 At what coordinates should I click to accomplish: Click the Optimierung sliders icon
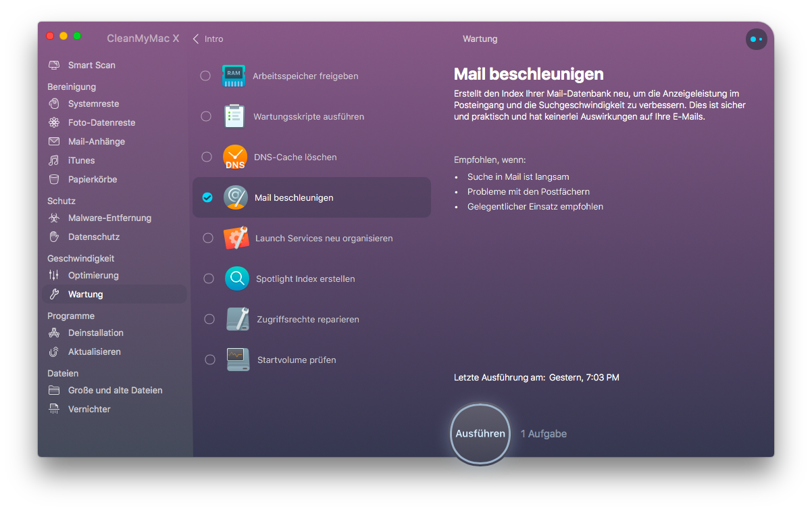point(54,276)
